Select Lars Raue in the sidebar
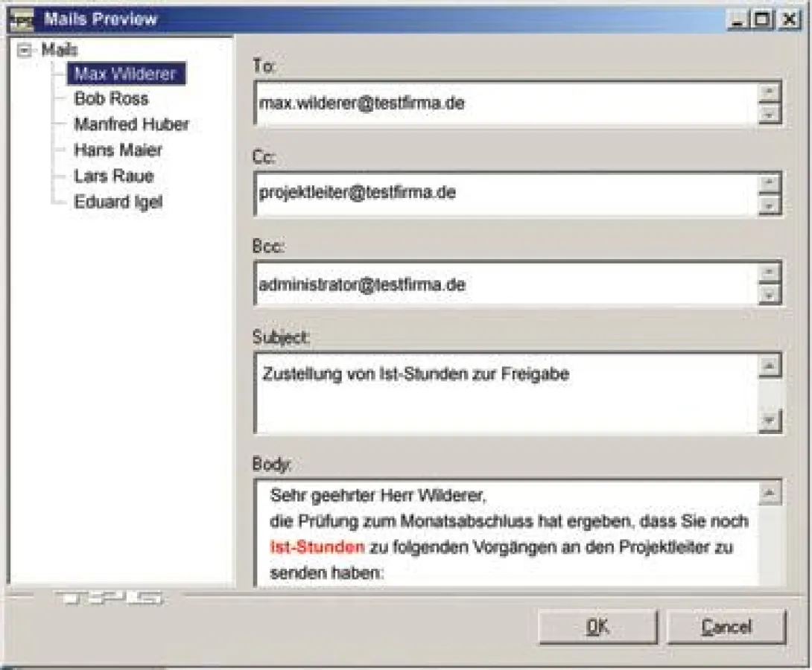 point(112,176)
